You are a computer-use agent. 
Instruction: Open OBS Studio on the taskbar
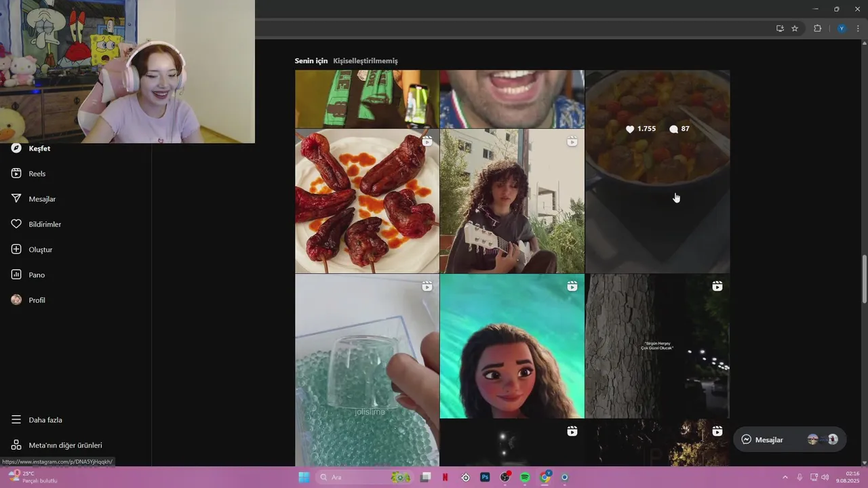click(x=505, y=477)
